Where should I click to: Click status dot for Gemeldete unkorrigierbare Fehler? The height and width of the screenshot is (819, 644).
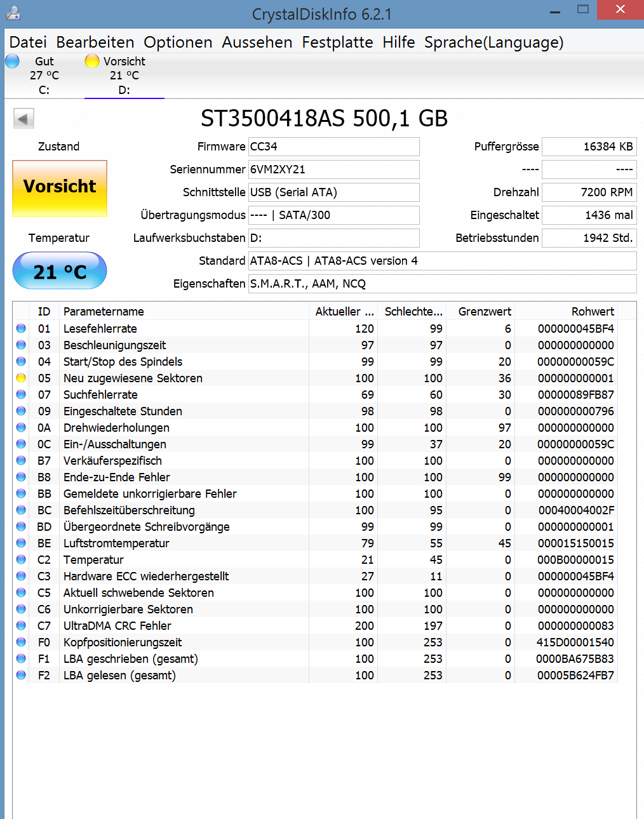21,493
